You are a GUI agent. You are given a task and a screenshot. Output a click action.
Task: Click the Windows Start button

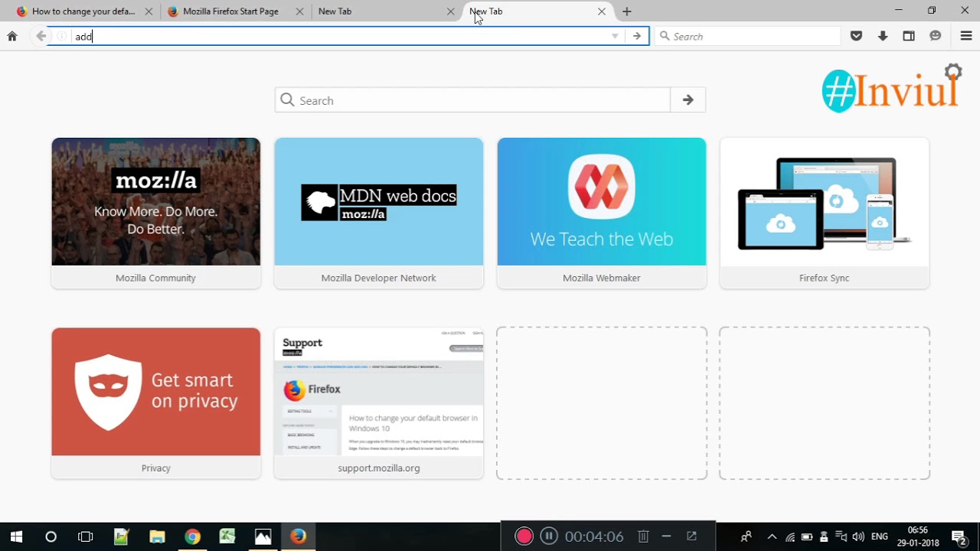coord(15,536)
